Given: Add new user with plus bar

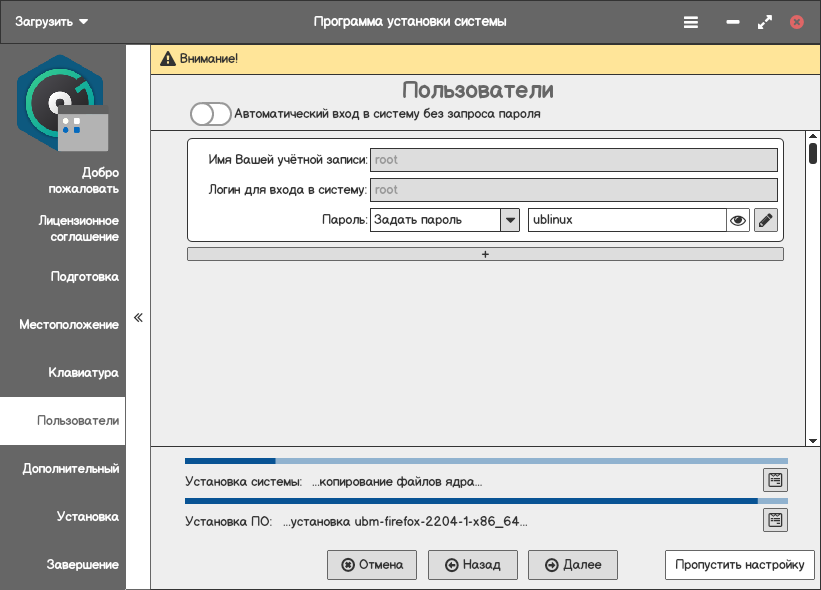Looking at the screenshot, I should pyautogui.click(x=485, y=254).
